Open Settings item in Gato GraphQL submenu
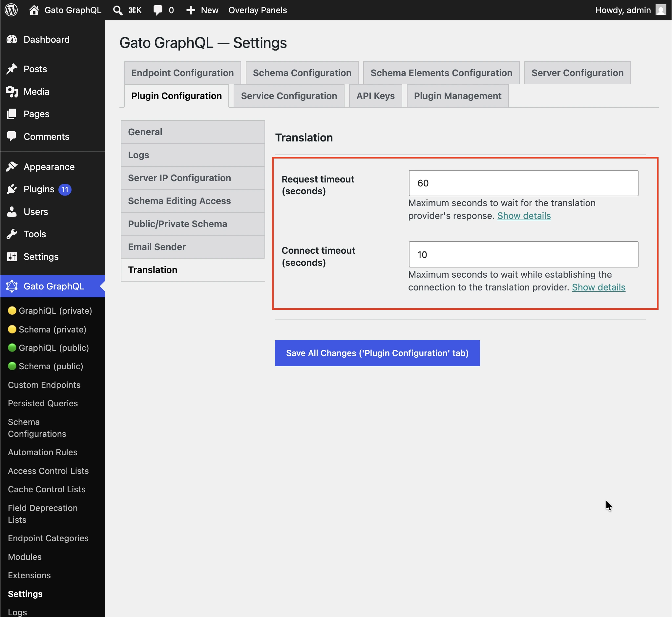 (x=25, y=594)
